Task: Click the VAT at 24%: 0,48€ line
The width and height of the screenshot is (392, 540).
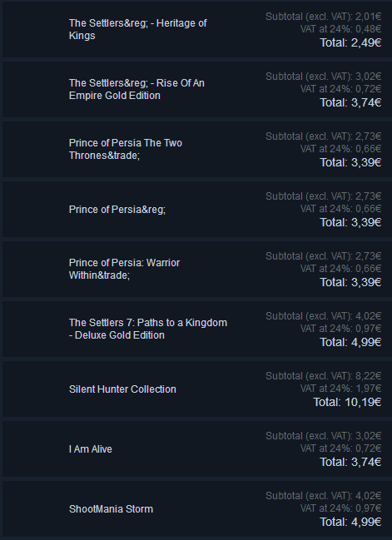Action: click(341, 29)
